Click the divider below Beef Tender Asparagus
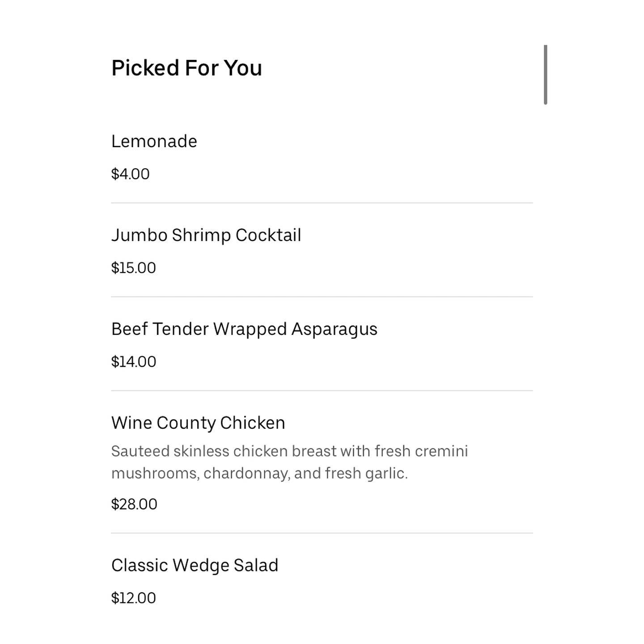Image resolution: width=644 pixels, height=644 pixels. (322, 391)
